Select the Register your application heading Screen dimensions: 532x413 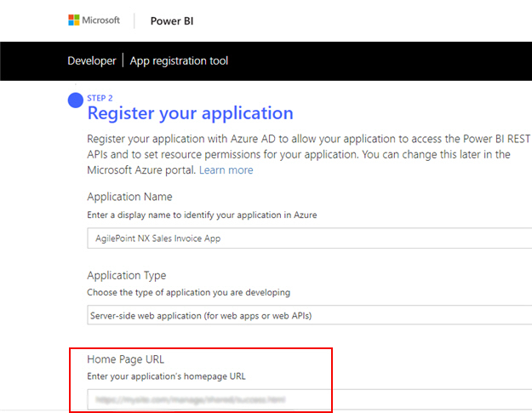point(191,113)
